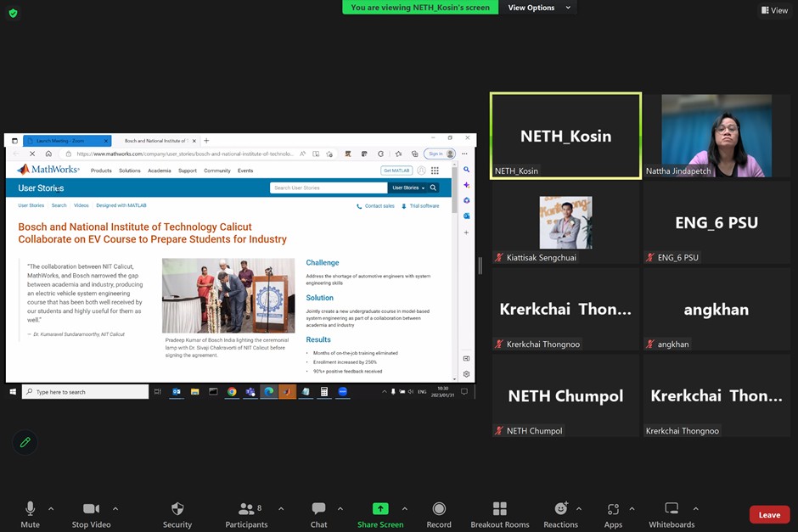
Task: Click the Microsoft Teams icon in shared taskbar
Action: click(250, 392)
